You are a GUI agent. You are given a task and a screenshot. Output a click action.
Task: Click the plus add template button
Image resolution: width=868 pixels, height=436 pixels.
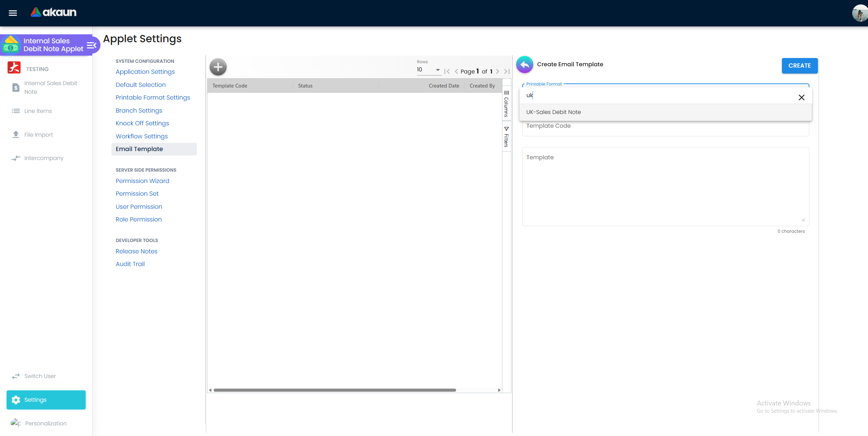[218, 67]
